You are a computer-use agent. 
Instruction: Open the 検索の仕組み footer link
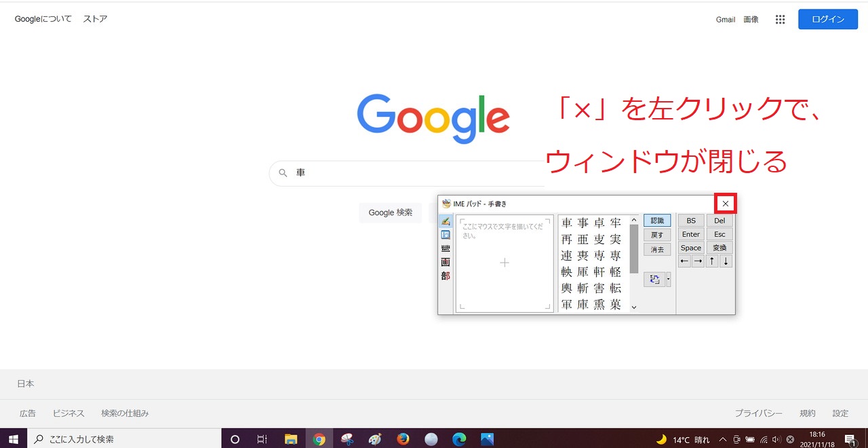click(x=125, y=413)
